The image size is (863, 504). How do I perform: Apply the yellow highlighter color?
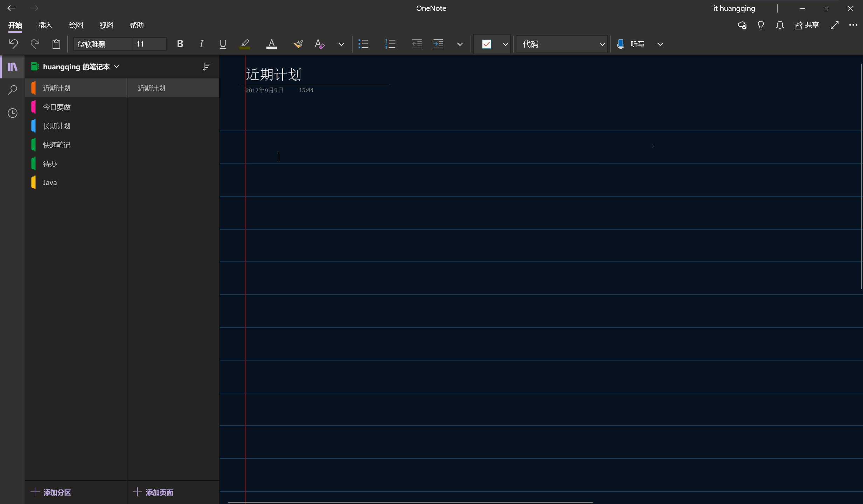(245, 44)
